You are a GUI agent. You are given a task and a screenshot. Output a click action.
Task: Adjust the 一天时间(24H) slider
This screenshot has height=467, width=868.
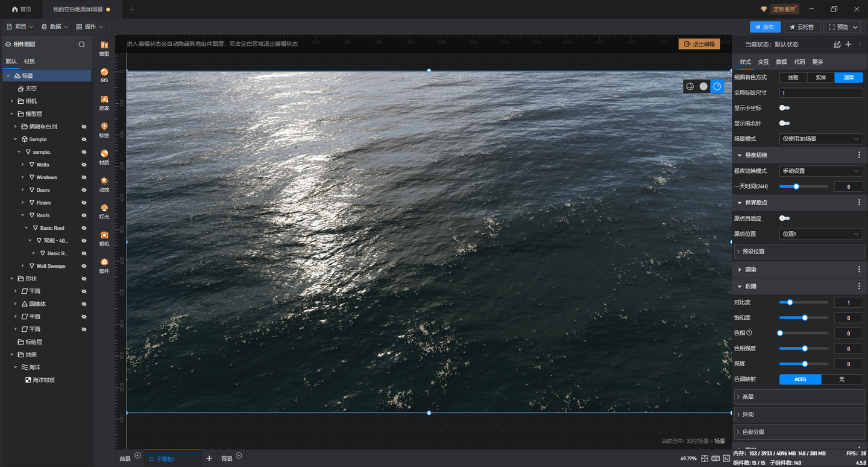[x=804, y=186]
